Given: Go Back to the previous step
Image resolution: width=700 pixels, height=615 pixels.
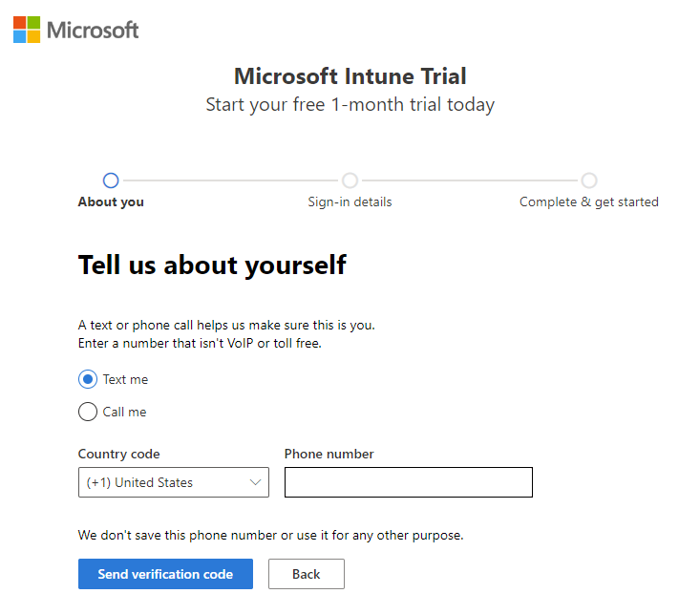Looking at the screenshot, I should click(307, 574).
